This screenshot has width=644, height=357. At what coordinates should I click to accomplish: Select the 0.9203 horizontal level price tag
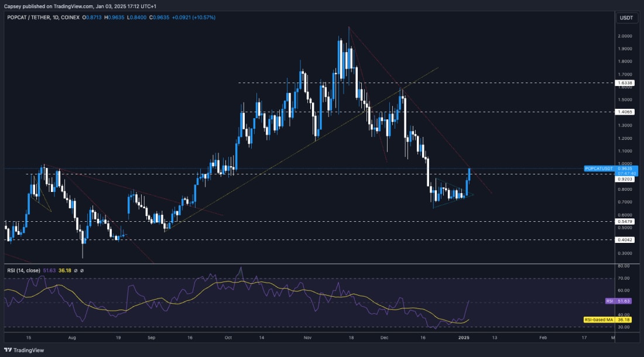coord(625,179)
